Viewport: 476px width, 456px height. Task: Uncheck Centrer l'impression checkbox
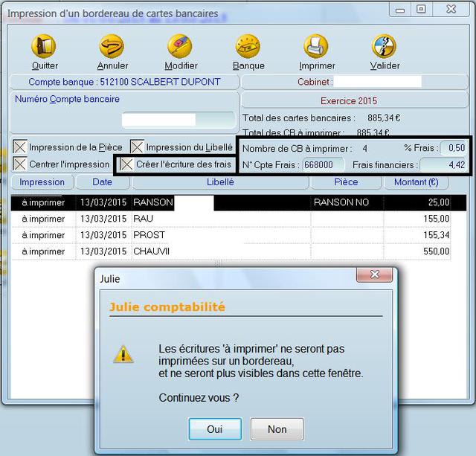coord(20,164)
